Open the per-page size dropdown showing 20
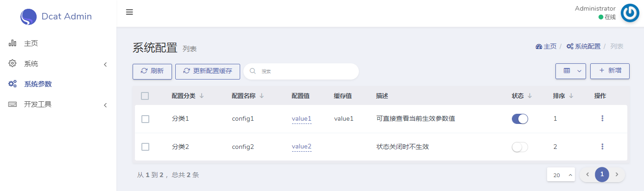 tap(561, 175)
